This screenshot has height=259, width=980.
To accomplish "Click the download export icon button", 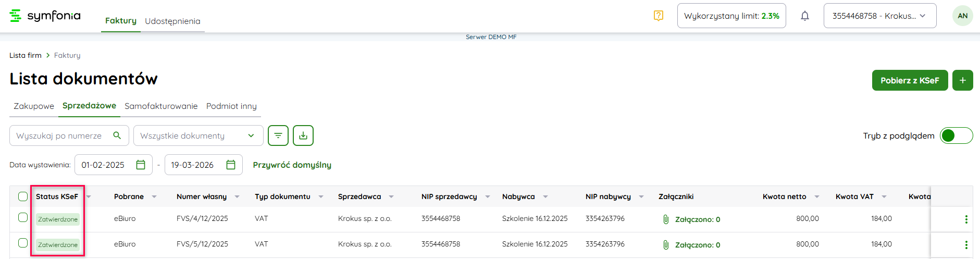I will coord(303,135).
